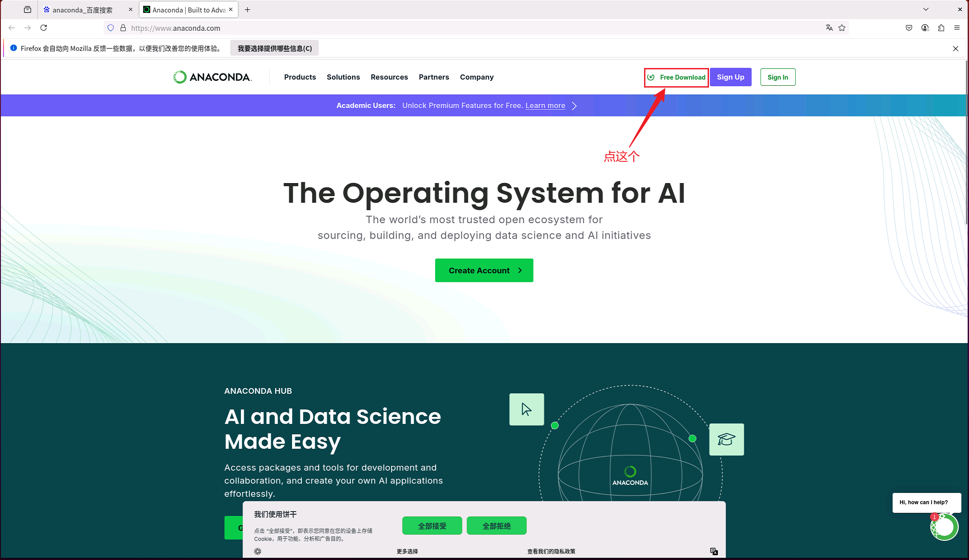Bookmark this page with star icon

(x=842, y=28)
